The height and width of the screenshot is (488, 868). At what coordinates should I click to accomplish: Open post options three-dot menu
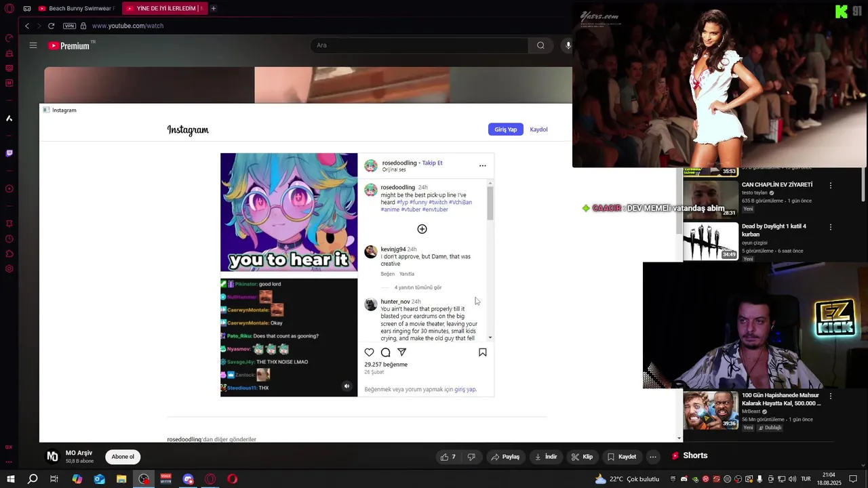pos(483,165)
